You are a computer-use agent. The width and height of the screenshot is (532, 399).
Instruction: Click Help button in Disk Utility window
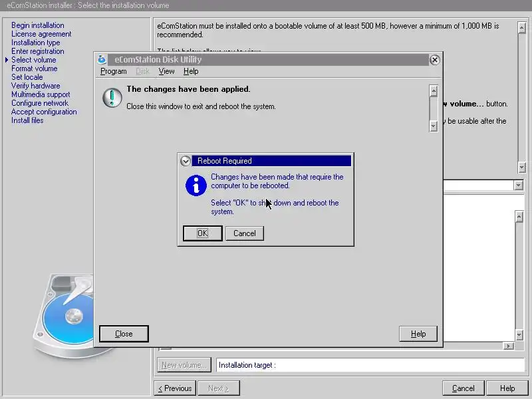point(418,334)
